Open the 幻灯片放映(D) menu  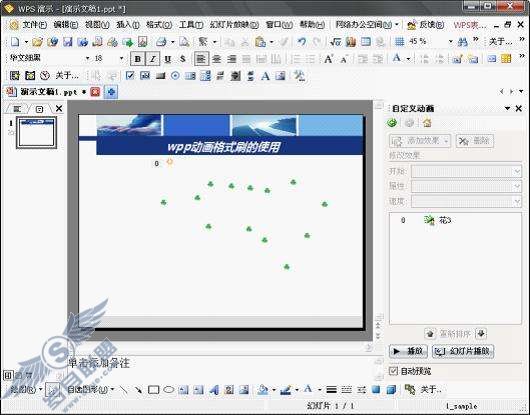click(234, 25)
